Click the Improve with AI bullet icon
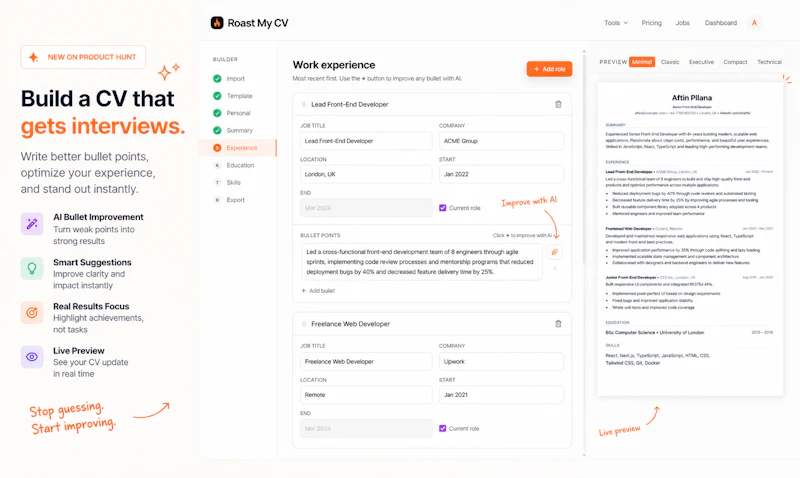Screen dimensions: 800x478 (555, 251)
